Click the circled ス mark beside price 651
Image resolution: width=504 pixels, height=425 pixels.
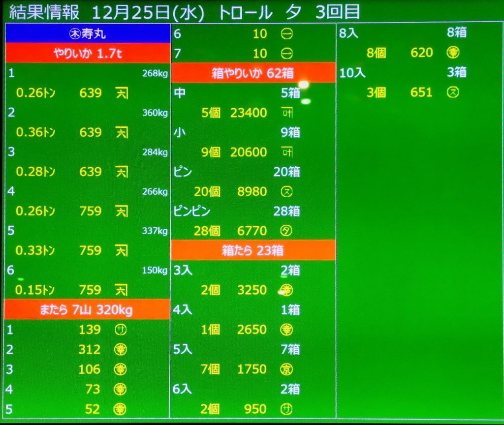(x=453, y=92)
